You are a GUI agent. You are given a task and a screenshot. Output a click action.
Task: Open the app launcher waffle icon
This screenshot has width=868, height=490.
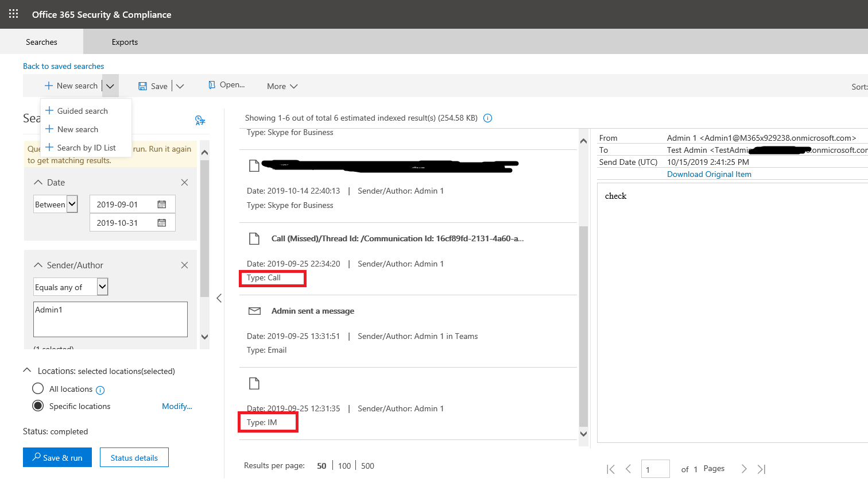[x=14, y=14]
